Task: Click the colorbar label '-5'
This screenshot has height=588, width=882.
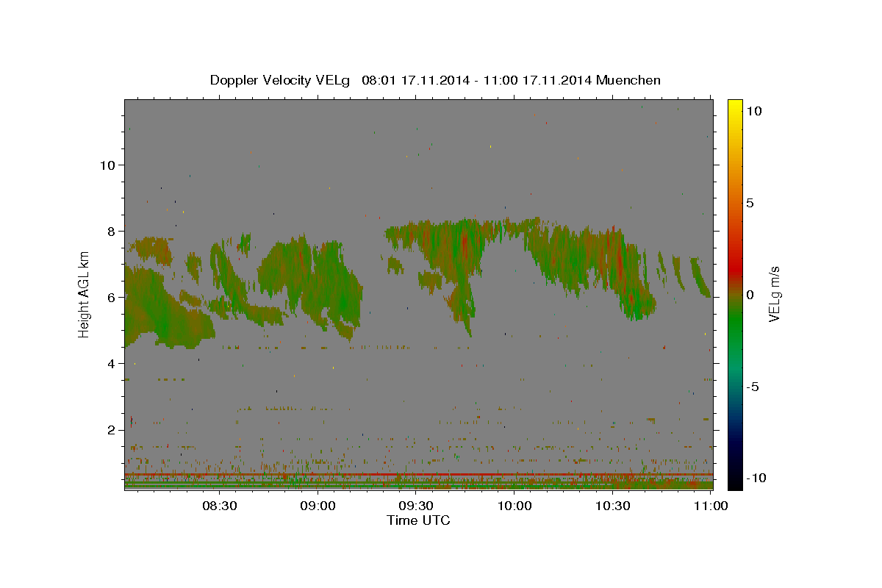Action: click(753, 387)
